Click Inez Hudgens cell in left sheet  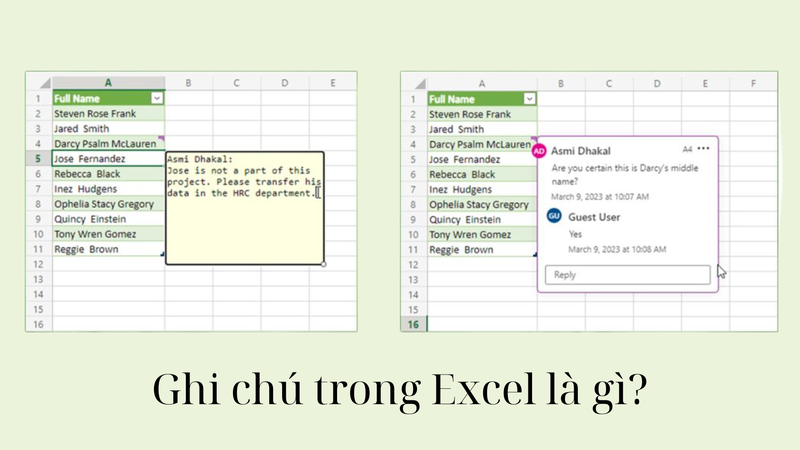(108, 189)
